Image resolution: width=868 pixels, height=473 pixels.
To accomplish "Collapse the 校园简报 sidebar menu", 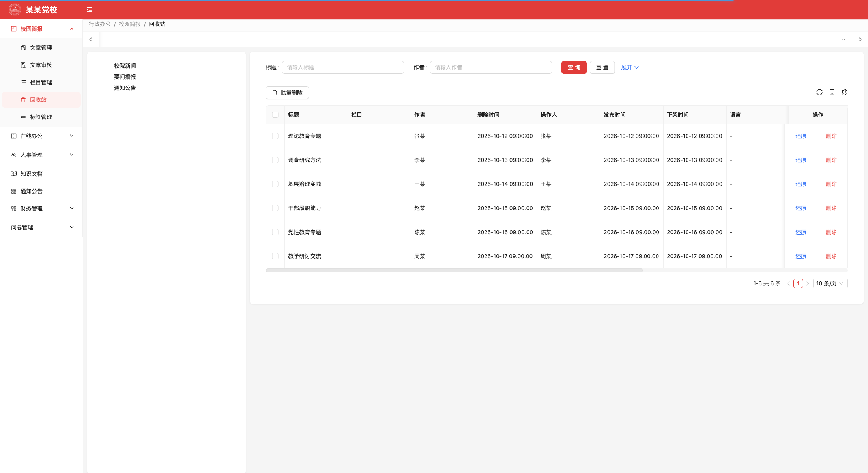I will 41,29.
